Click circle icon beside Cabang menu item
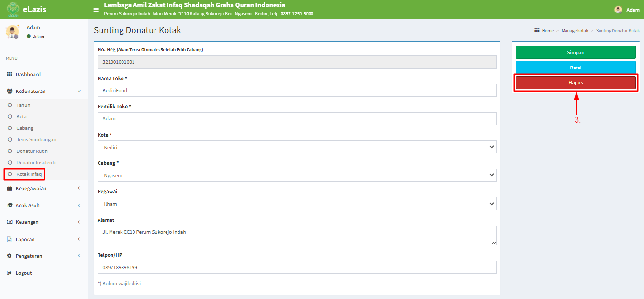This screenshot has height=299, width=644. (x=10, y=128)
